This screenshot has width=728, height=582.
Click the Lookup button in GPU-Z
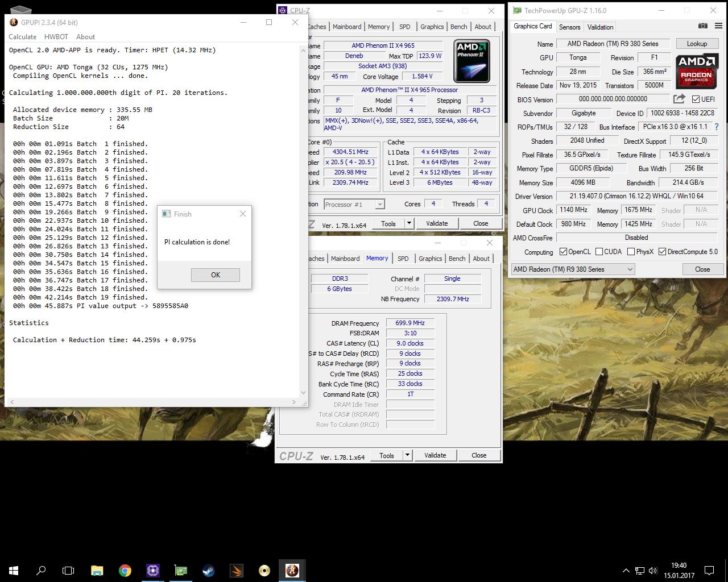coord(697,44)
